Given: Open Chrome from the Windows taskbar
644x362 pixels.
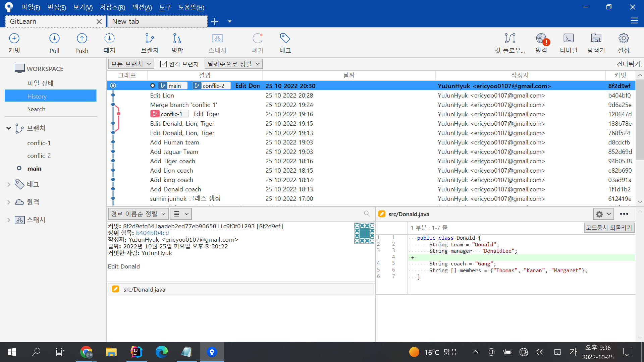Looking at the screenshot, I should click(x=86, y=352).
